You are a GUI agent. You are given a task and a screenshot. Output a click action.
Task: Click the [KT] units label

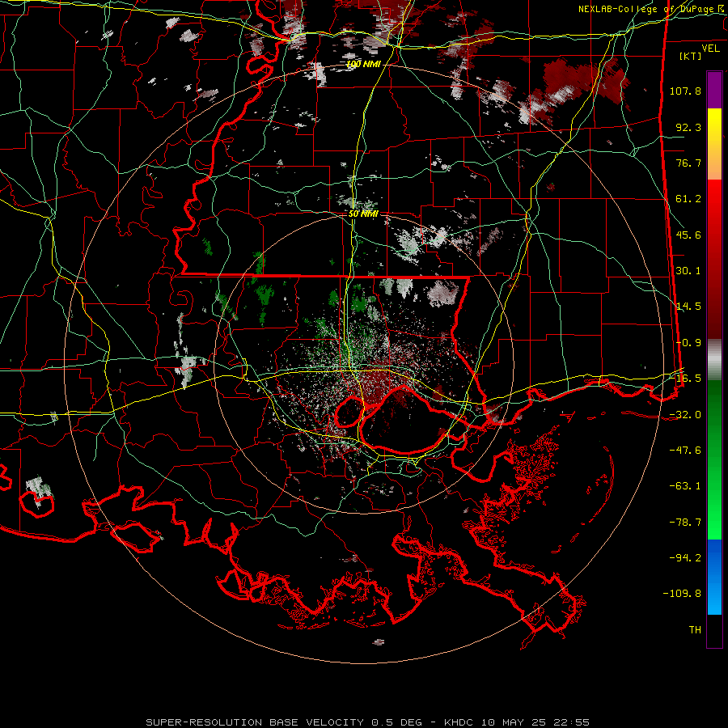(691, 56)
